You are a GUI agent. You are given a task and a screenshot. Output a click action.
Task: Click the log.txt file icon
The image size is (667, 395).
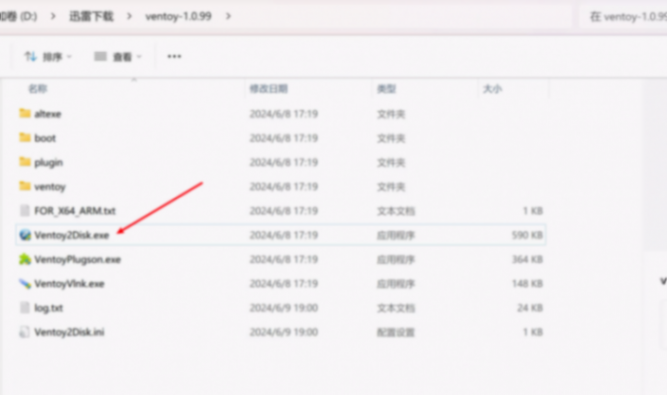click(25, 307)
